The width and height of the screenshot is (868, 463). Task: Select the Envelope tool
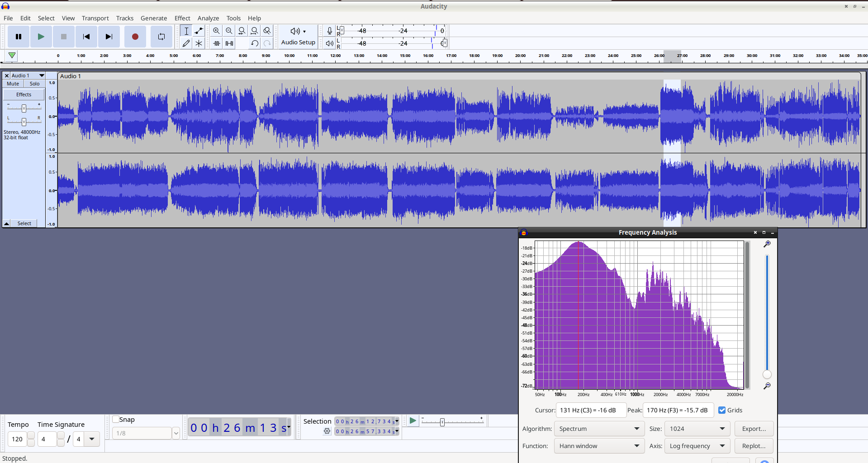click(199, 31)
